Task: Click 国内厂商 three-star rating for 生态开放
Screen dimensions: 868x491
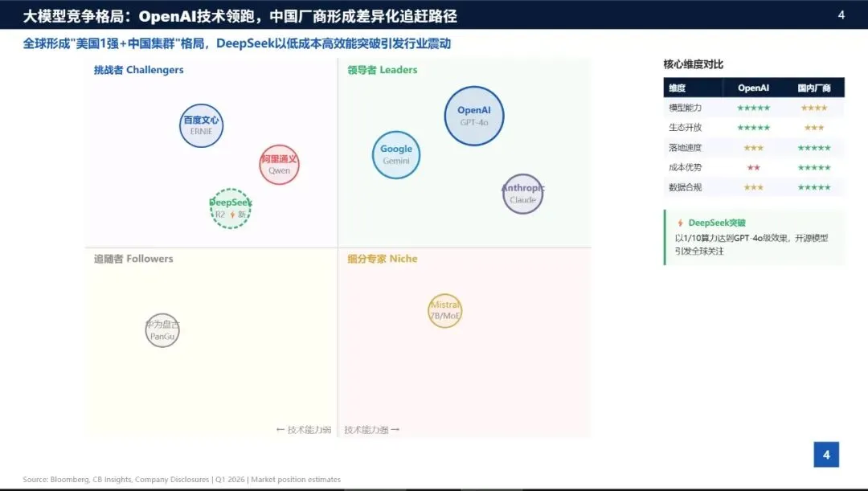Action: [x=814, y=127]
